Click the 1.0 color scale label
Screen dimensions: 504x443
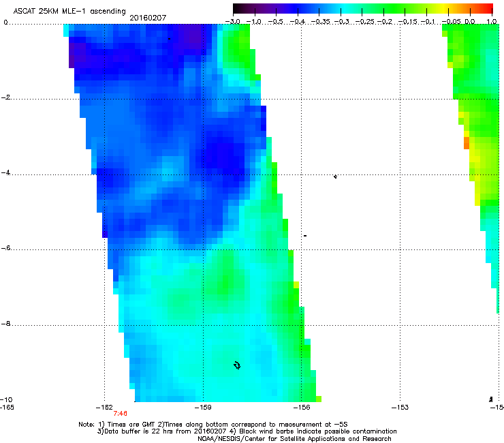pos(492,22)
